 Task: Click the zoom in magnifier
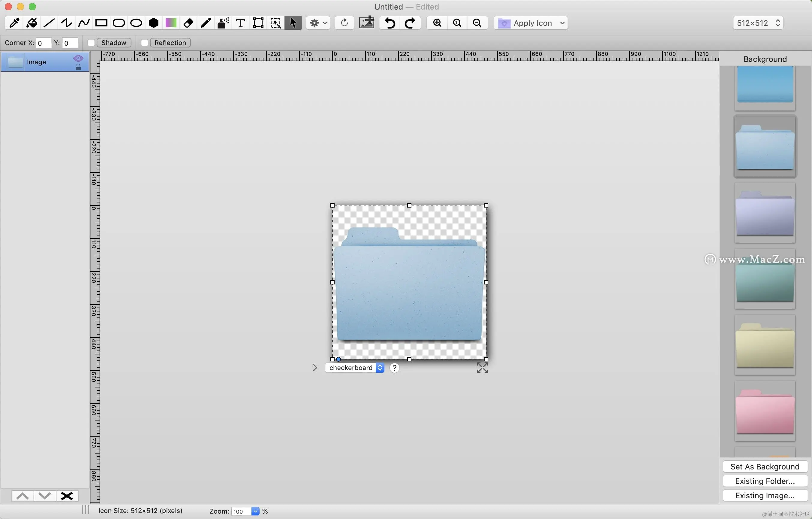[x=437, y=23]
